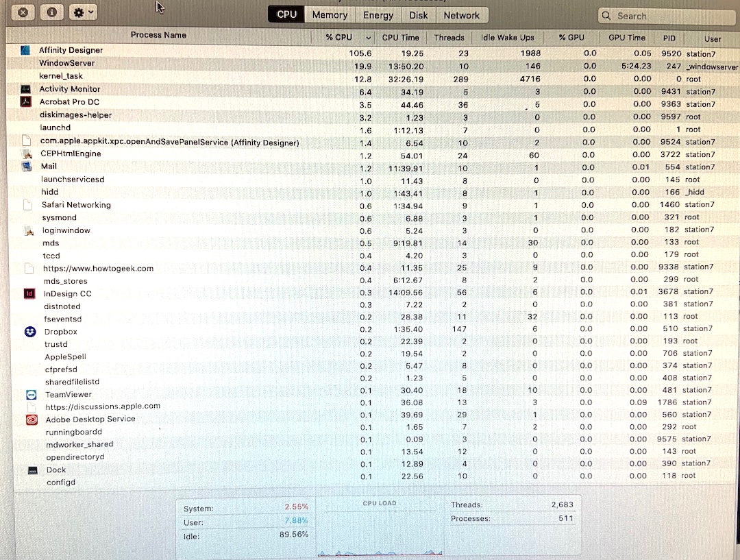Screen dimensions: 740x560
Task: Select the launchd process row
Action: pyautogui.click(x=373, y=128)
